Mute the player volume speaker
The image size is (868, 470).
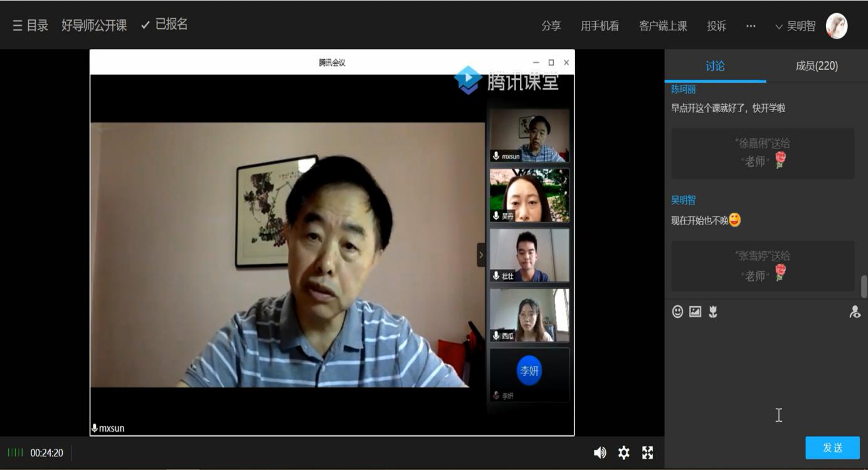(600, 452)
